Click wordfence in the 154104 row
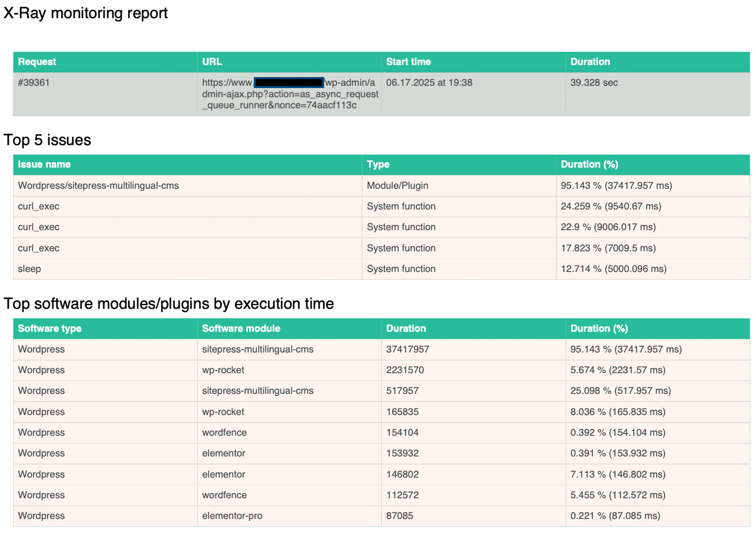This screenshot has height=533, width=756. point(224,433)
